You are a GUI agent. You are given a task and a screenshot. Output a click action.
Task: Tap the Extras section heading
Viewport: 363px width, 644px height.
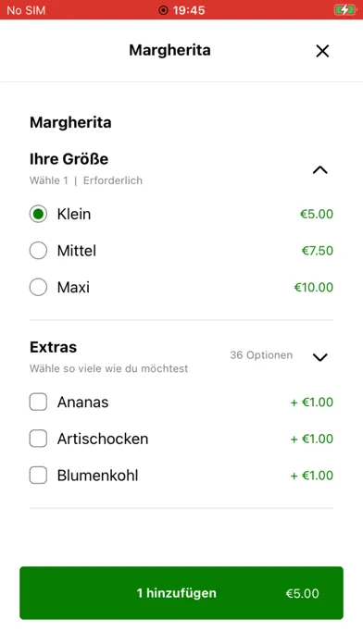(x=53, y=347)
